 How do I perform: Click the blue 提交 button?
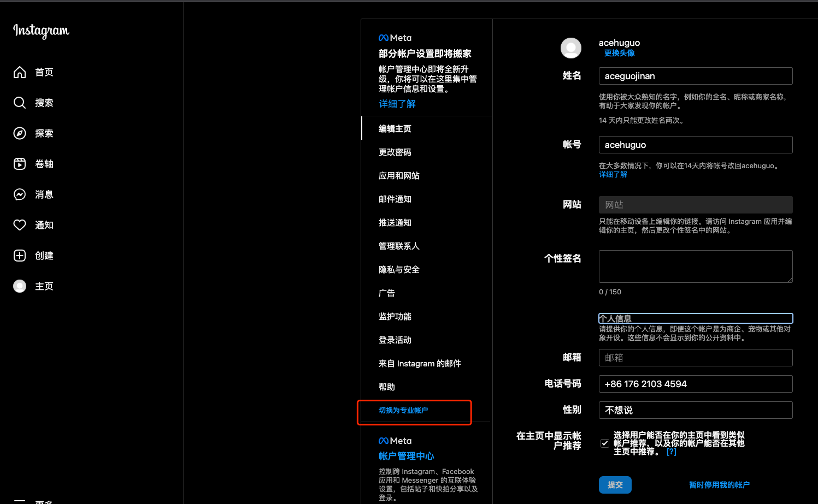[615, 485]
